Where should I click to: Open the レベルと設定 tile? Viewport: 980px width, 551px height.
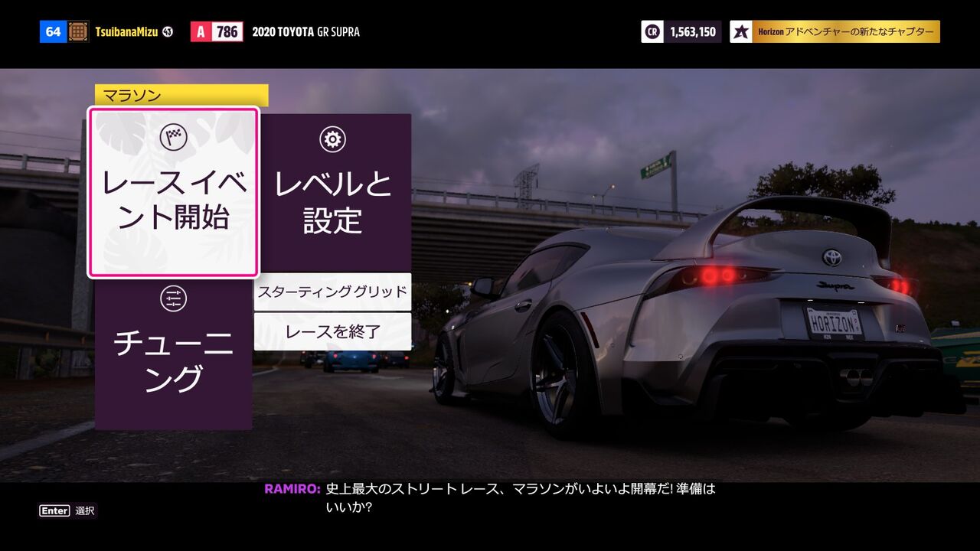click(x=332, y=193)
